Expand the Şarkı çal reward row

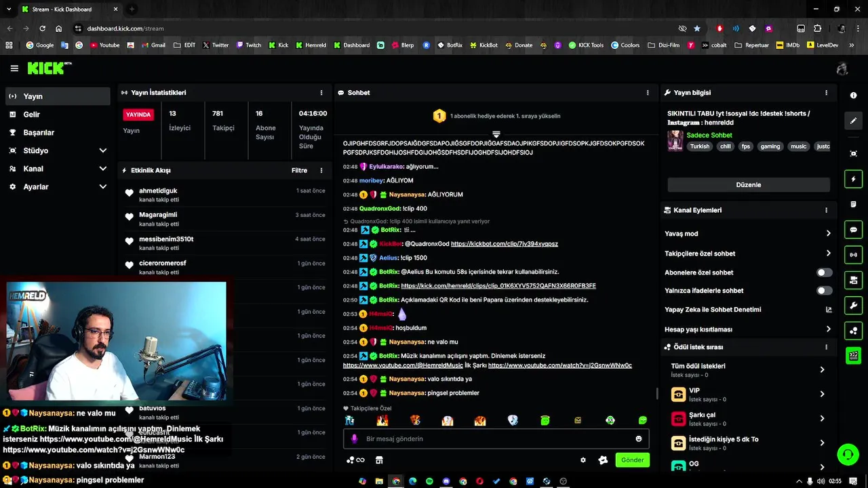(x=749, y=419)
